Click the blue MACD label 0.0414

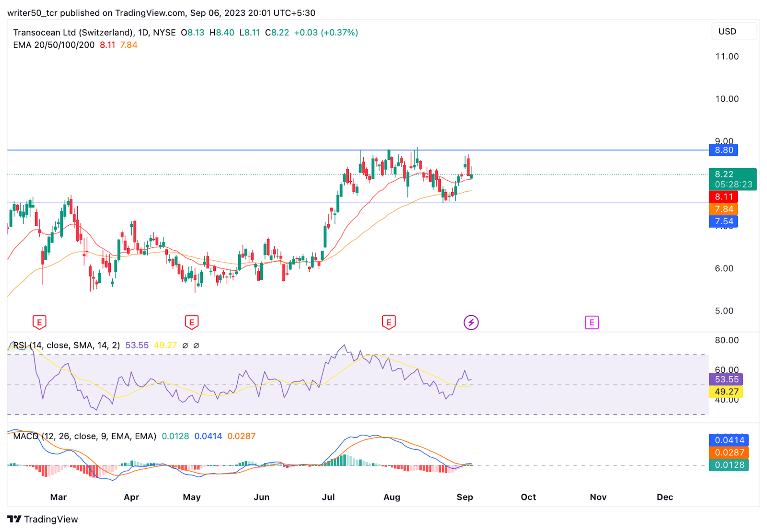click(x=729, y=440)
